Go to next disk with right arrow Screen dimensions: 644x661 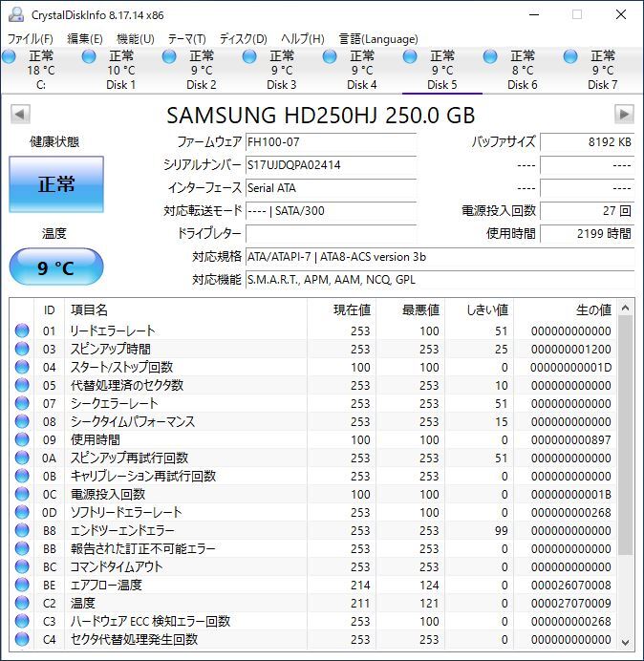[x=624, y=115]
